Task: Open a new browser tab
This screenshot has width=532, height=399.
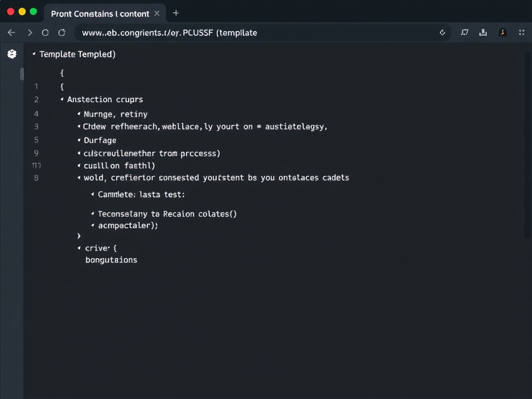Action: 176,13
